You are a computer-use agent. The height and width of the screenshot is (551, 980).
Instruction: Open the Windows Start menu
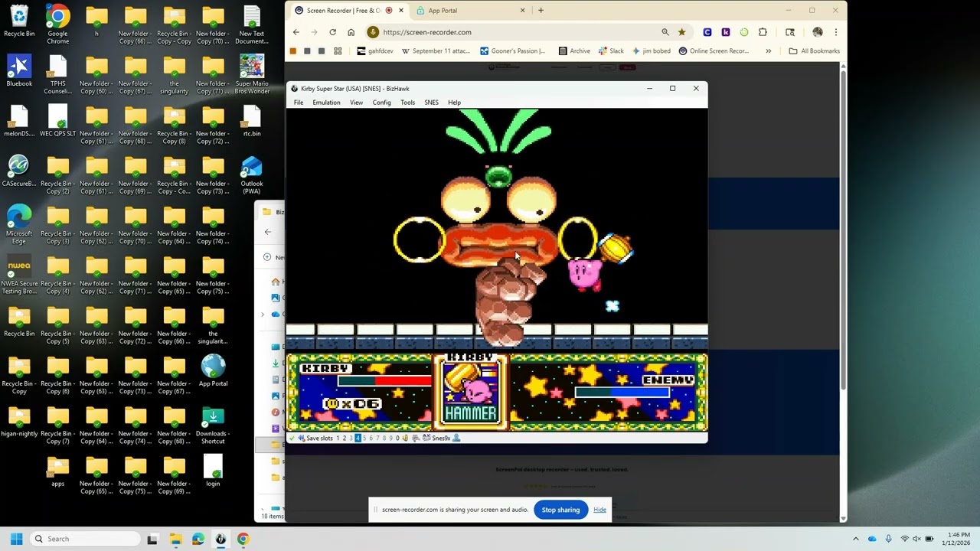click(16, 539)
